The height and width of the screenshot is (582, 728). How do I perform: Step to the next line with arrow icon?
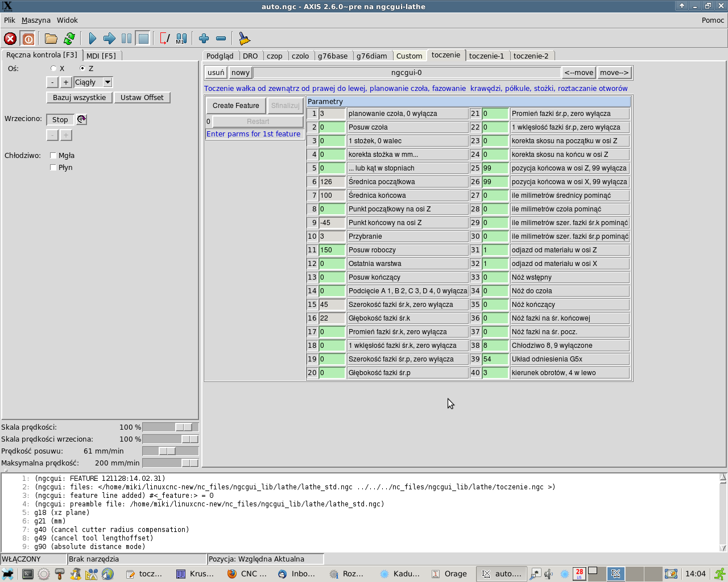(109, 39)
